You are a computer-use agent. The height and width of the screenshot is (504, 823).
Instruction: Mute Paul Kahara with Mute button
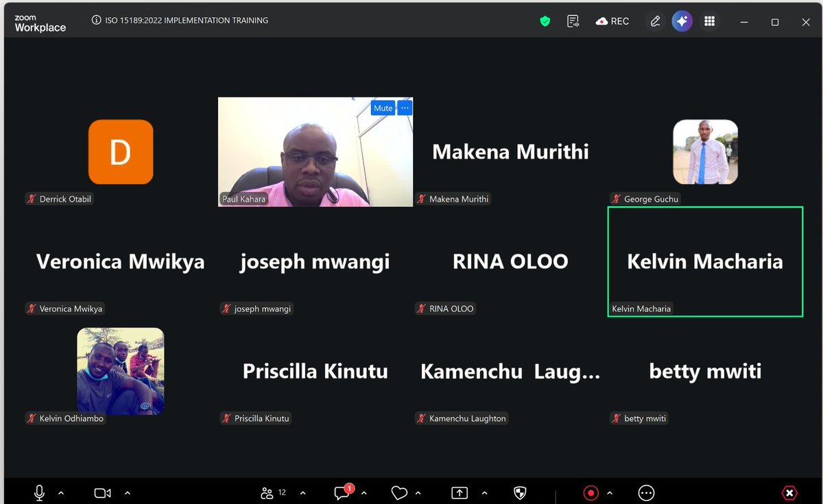(x=383, y=108)
